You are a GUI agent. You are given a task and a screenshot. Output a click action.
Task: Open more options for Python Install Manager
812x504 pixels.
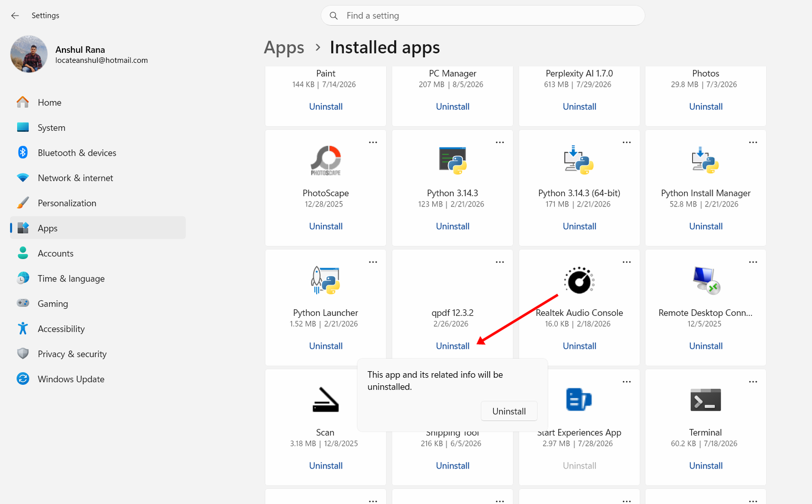point(753,142)
